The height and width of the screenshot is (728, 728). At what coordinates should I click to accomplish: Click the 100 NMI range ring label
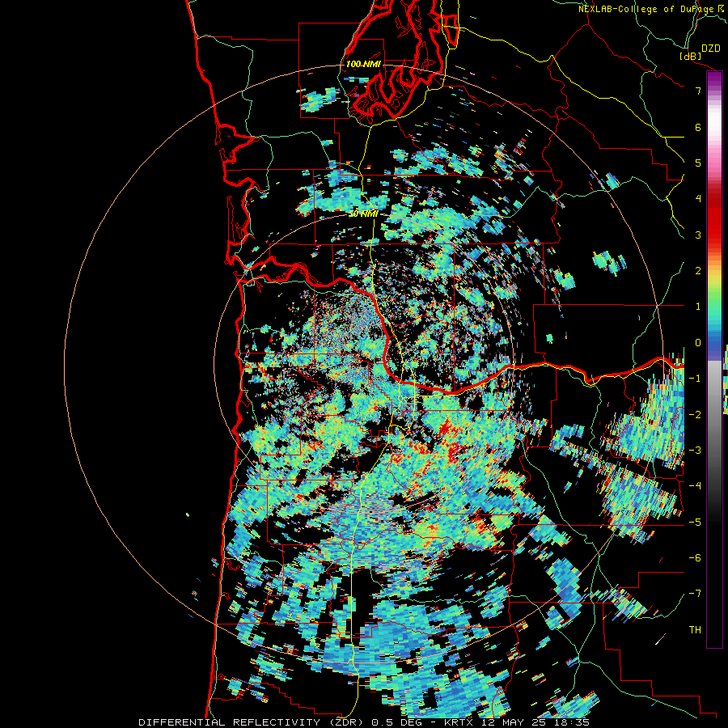tap(363, 64)
